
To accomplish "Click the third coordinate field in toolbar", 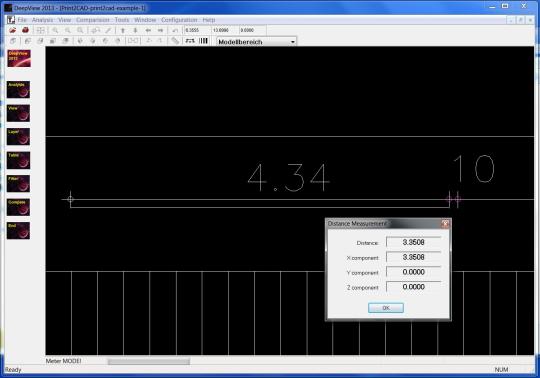I will tap(252, 30).
